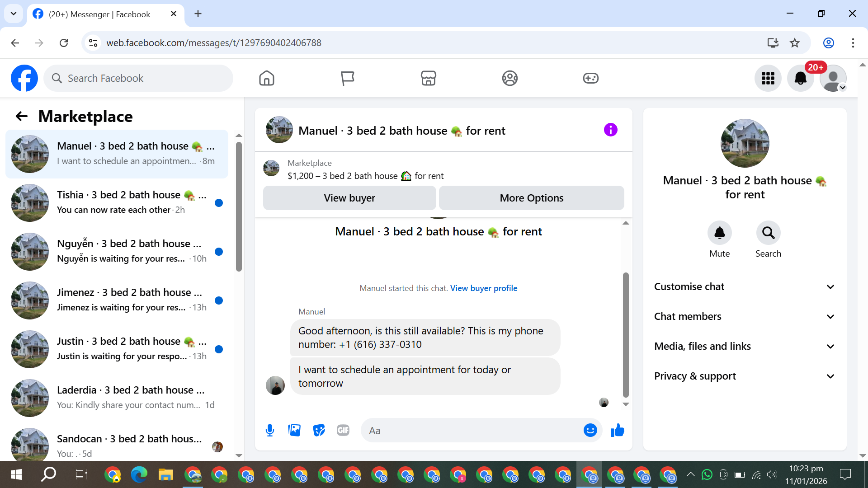The height and width of the screenshot is (488, 868).
Task: Close the Messenger | Facebook tab
Action: pos(173,14)
